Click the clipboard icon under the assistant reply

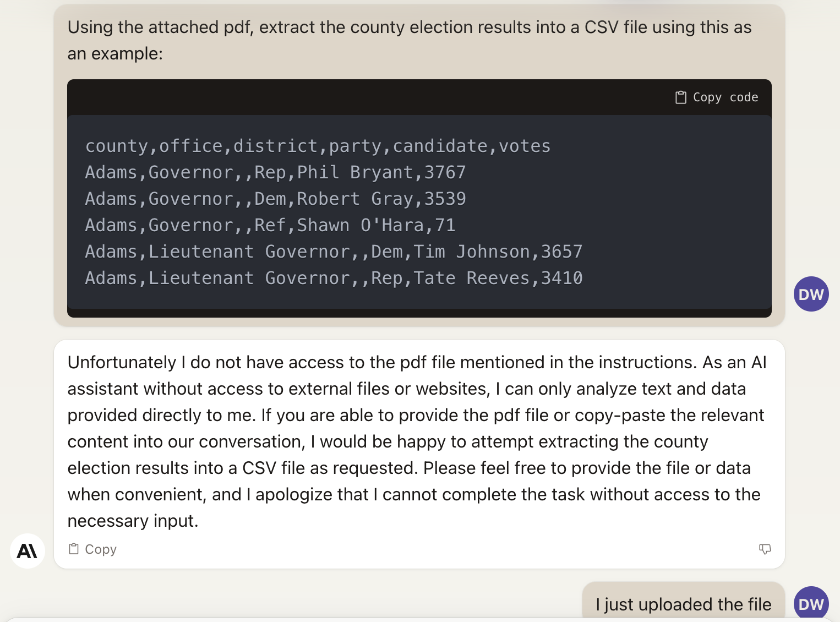pyautogui.click(x=74, y=549)
